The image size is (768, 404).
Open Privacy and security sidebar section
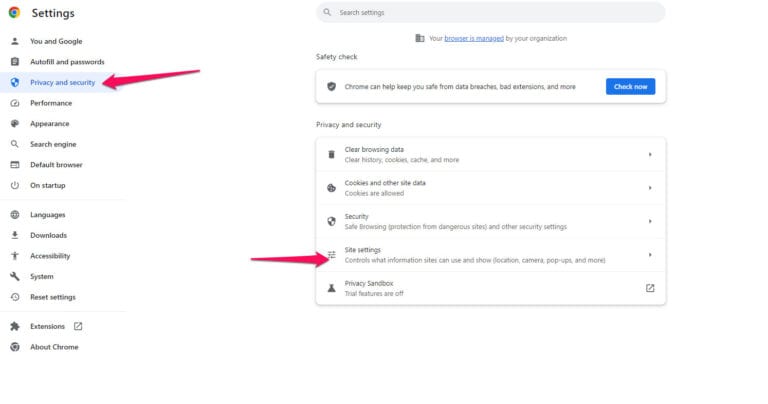coord(62,82)
